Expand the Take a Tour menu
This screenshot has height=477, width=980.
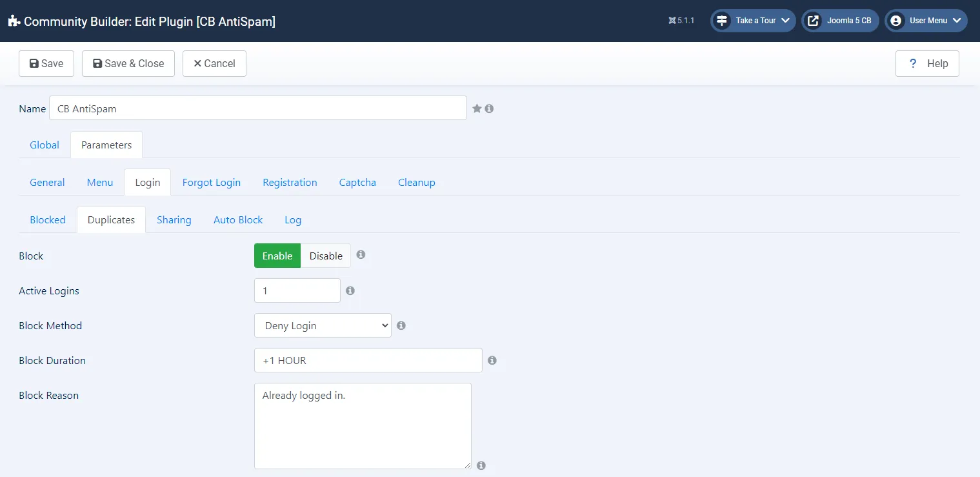coord(753,21)
